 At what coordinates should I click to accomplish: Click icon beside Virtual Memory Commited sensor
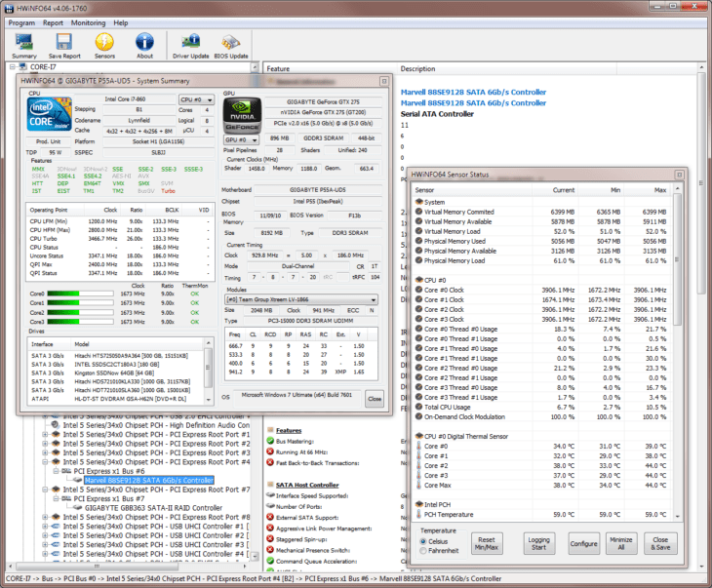[418, 212]
